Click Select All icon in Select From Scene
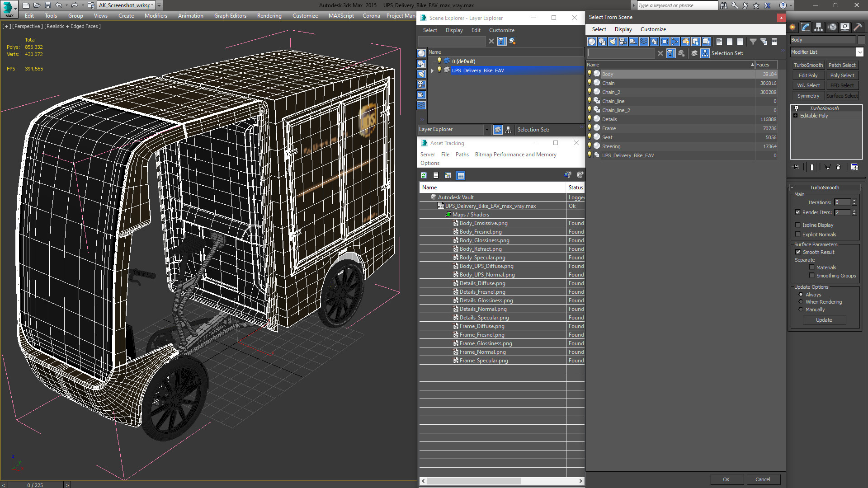 pos(719,42)
